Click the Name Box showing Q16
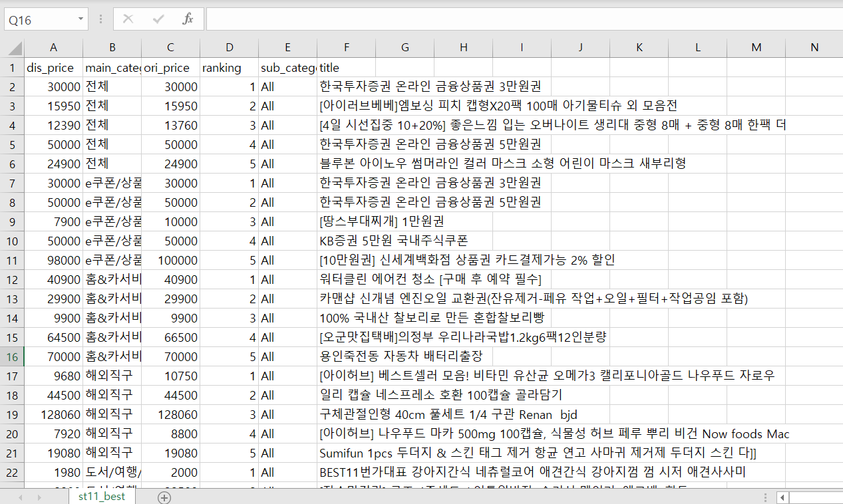843x504 pixels. tap(39, 20)
